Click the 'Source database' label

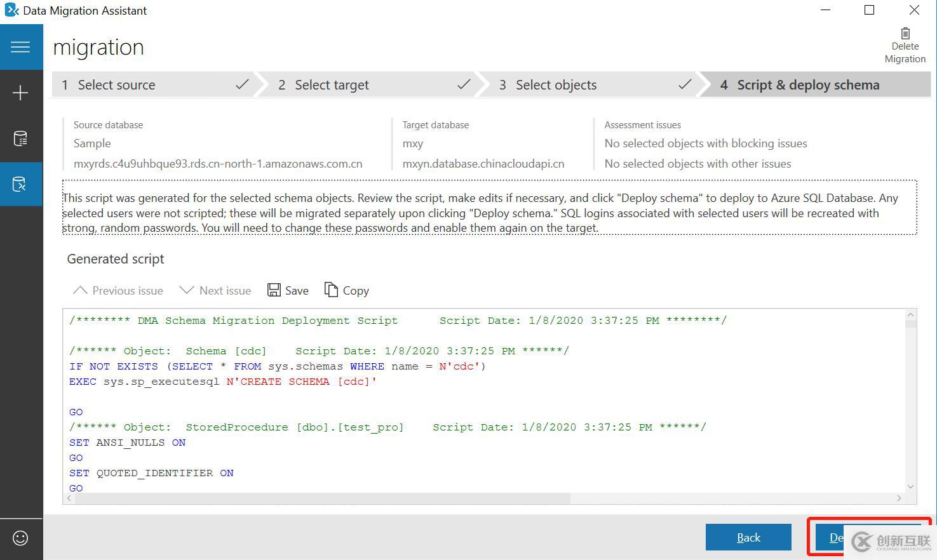108,125
